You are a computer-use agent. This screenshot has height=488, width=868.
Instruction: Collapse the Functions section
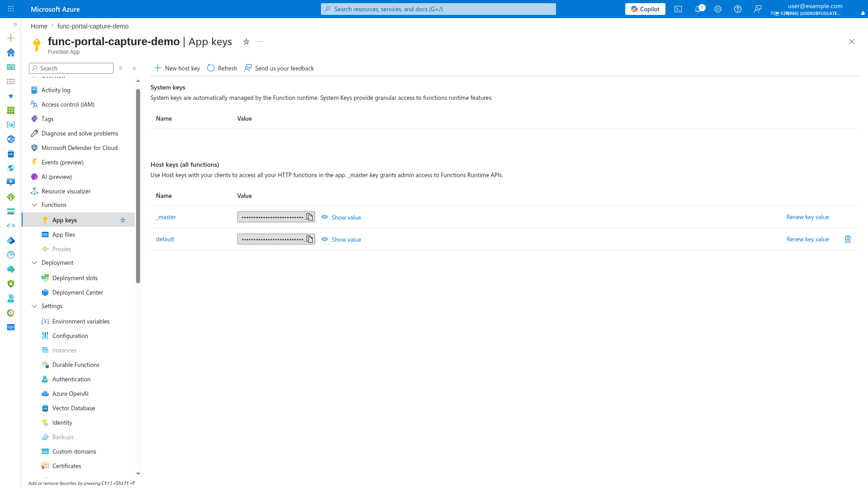coord(34,205)
